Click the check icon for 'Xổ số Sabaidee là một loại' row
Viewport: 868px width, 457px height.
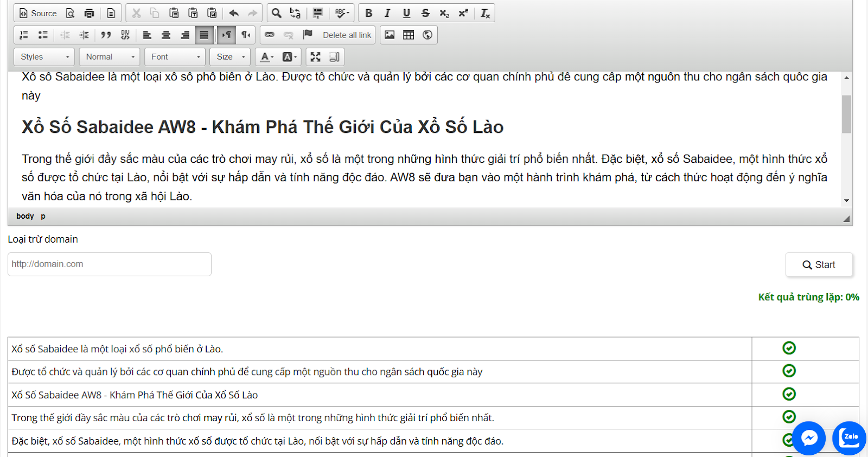[x=789, y=348]
